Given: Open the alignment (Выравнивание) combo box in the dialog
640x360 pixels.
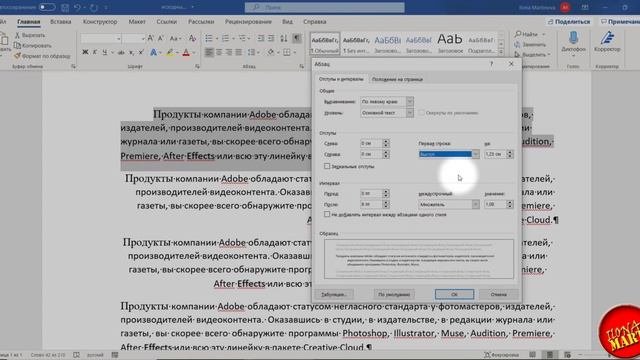Looking at the screenshot, I should [387, 101].
